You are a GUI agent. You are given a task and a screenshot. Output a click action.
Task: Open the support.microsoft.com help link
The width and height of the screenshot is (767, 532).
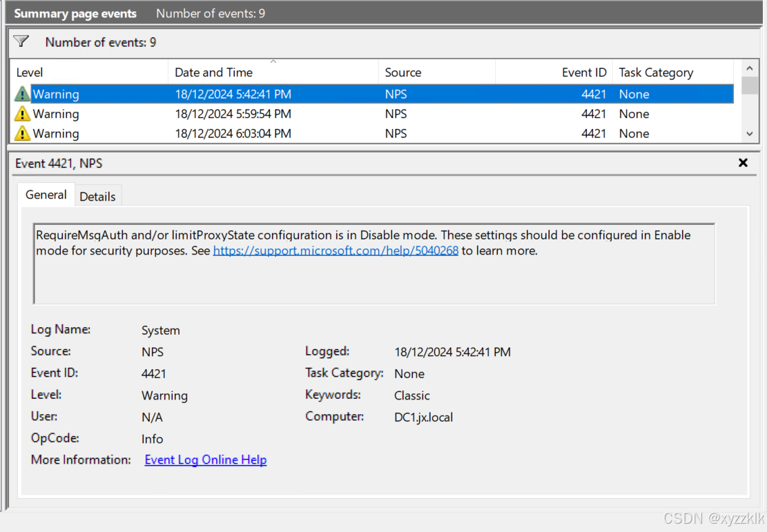point(336,251)
